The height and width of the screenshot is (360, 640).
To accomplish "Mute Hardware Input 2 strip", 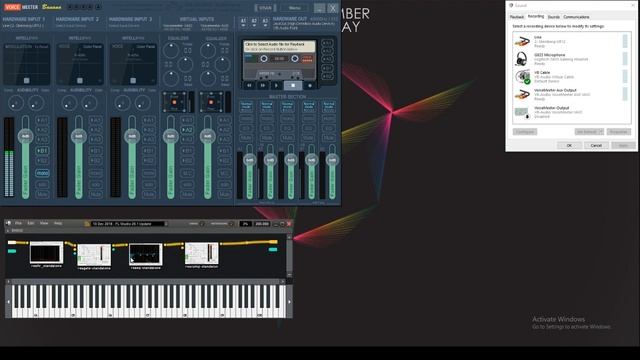I will click(x=96, y=195).
